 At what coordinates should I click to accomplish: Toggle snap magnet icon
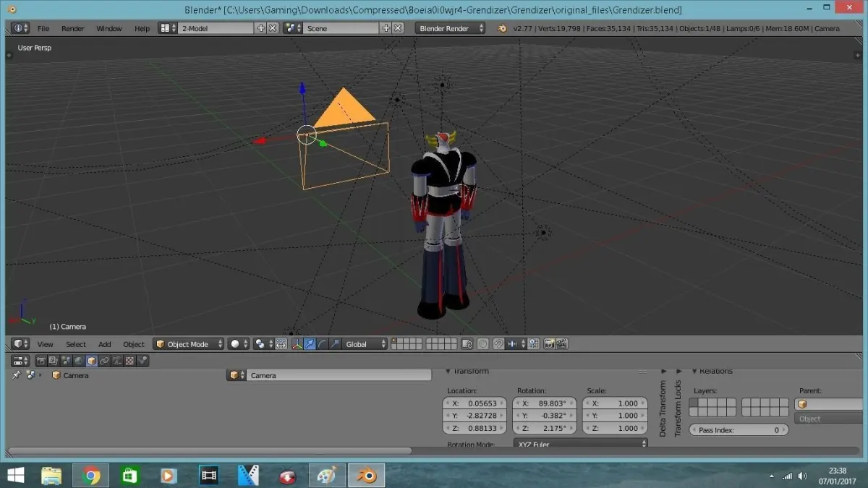500,344
